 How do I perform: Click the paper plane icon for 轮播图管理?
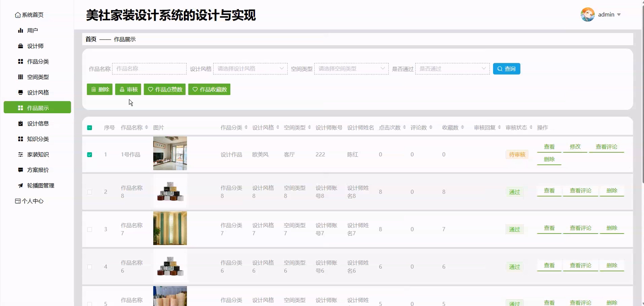click(20, 185)
